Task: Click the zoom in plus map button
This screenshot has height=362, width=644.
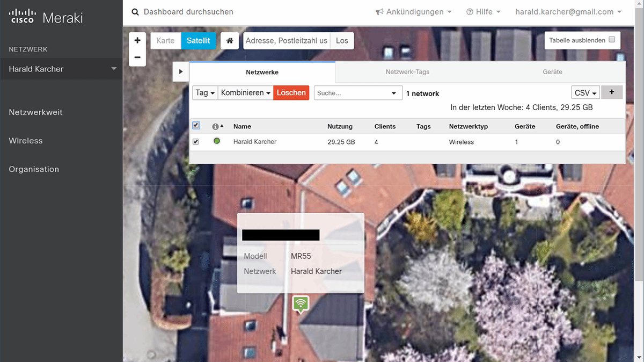Action: (x=137, y=40)
